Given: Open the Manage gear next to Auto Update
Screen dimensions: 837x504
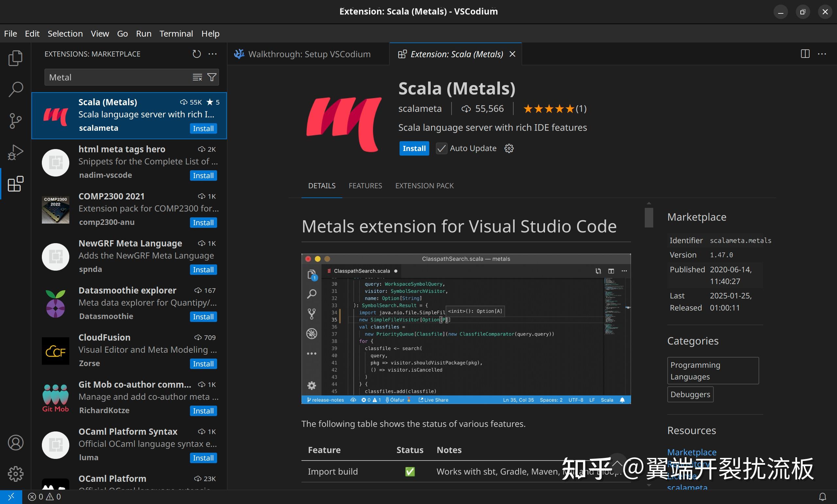Looking at the screenshot, I should [508, 148].
